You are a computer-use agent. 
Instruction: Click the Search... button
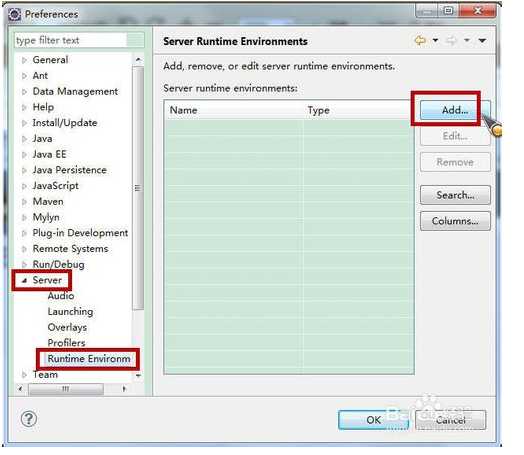[x=455, y=195]
